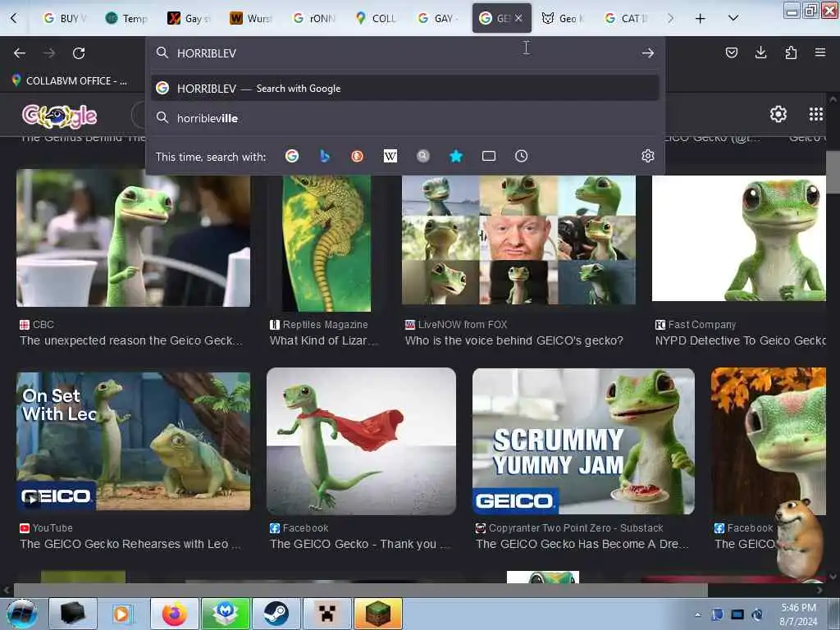Viewport: 840px width, 630px height.
Task: List all tabs with the dropdown chevron
Action: pos(733,19)
